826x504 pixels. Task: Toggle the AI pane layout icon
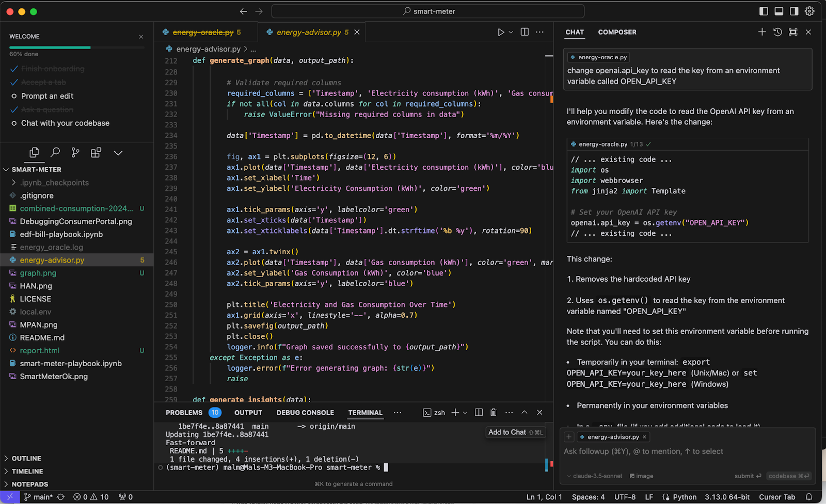point(794,11)
